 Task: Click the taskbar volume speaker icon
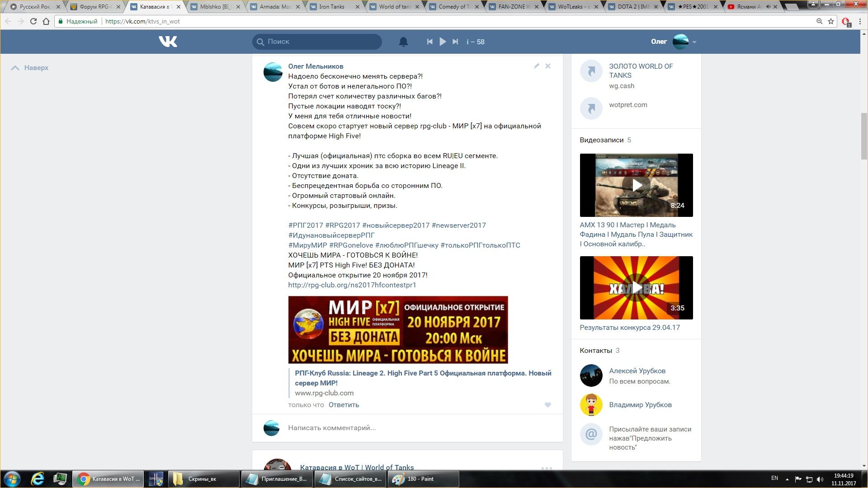820,479
